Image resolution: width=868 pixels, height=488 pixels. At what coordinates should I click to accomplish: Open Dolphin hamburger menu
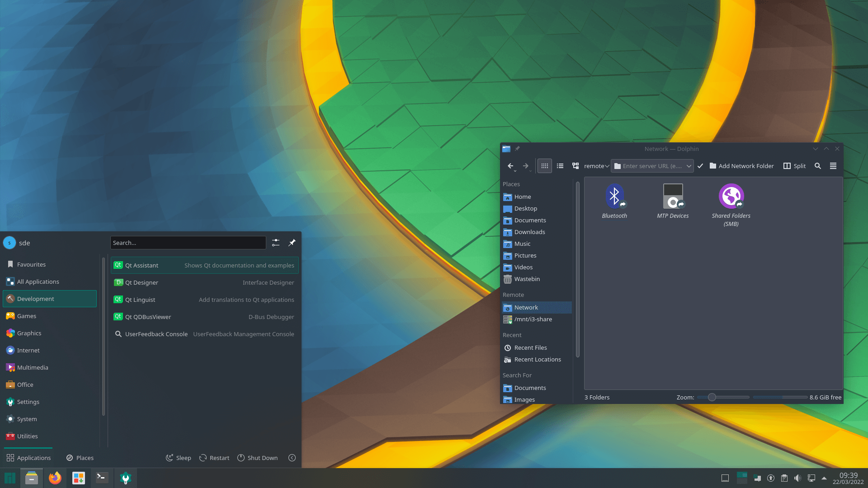833,166
